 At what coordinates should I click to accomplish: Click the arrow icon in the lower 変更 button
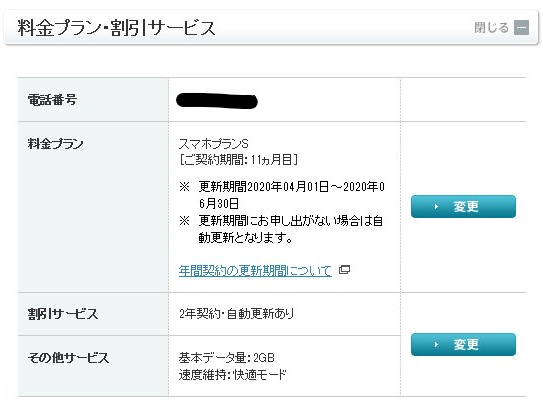pos(436,344)
